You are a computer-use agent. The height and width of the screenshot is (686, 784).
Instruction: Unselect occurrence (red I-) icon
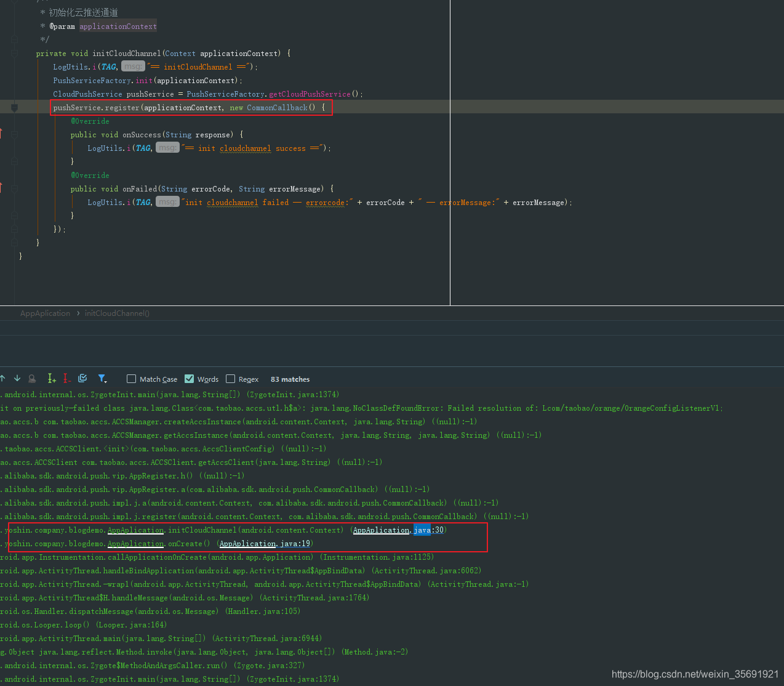pos(66,379)
